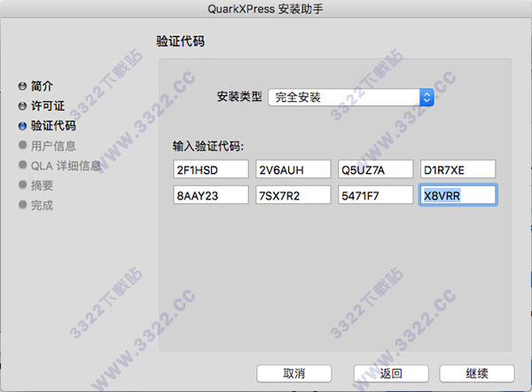Select the 用户信息 step in sidebar

point(53,146)
